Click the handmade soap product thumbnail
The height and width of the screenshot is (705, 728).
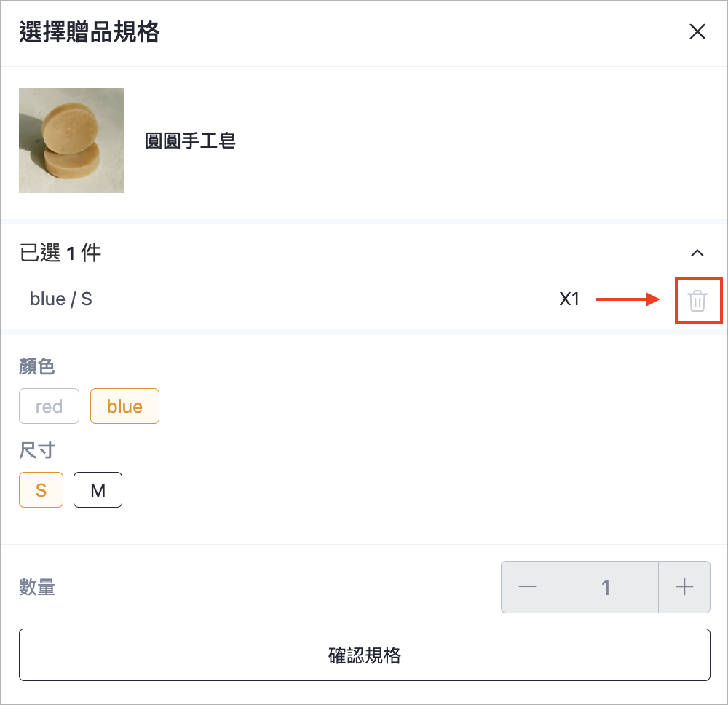71,141
